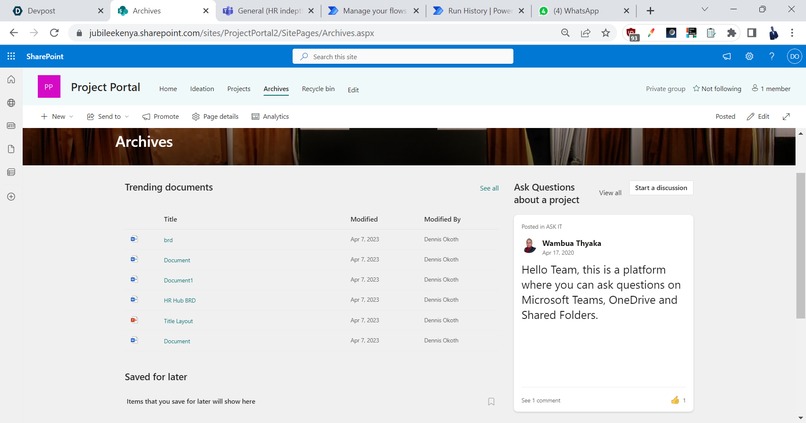
Task: Click the Create plus icon in left rail
Action: 11,196
